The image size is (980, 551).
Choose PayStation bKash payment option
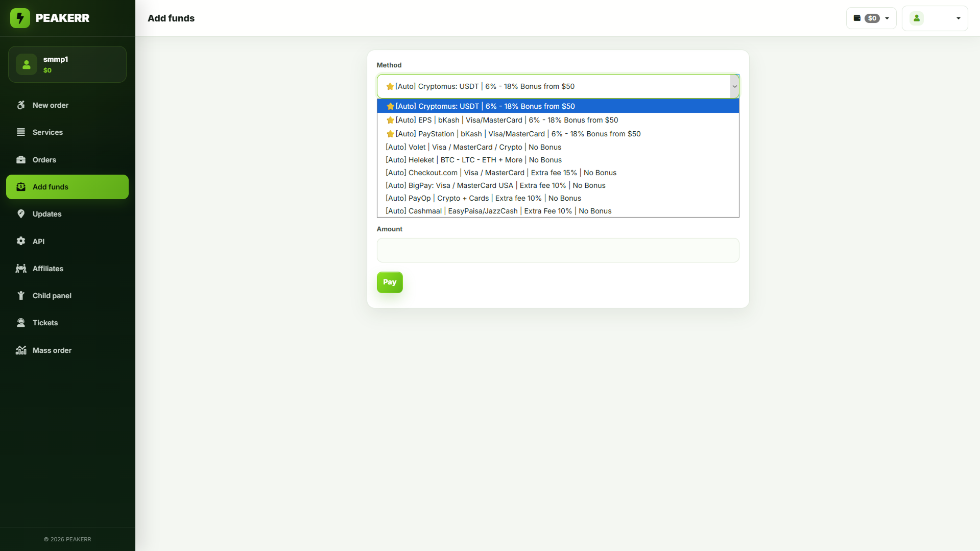point(558,134)
